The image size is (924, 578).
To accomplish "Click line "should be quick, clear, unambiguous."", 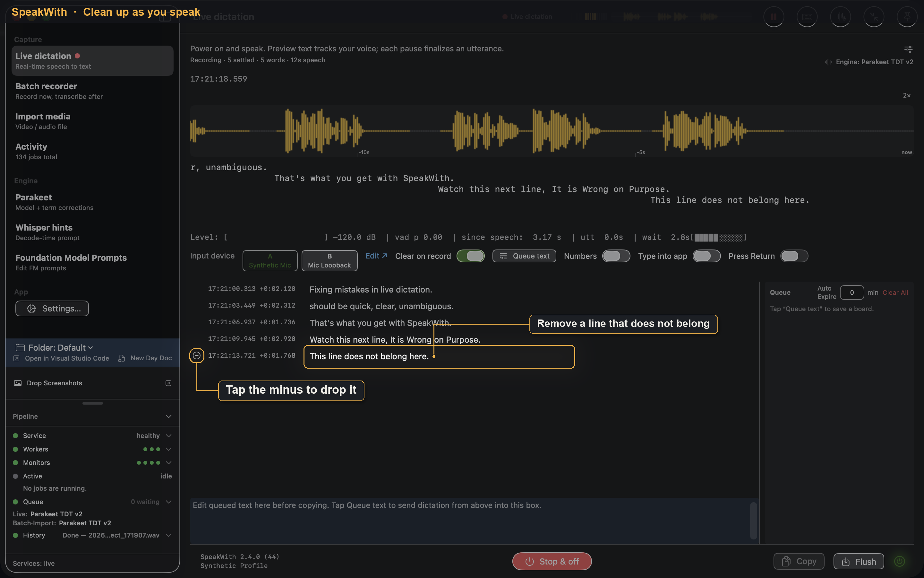I will (381, 306).
